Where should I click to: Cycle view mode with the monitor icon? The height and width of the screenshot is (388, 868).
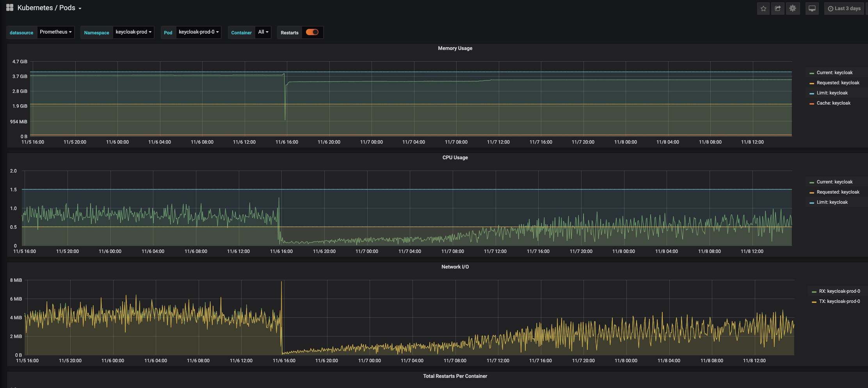812,9
